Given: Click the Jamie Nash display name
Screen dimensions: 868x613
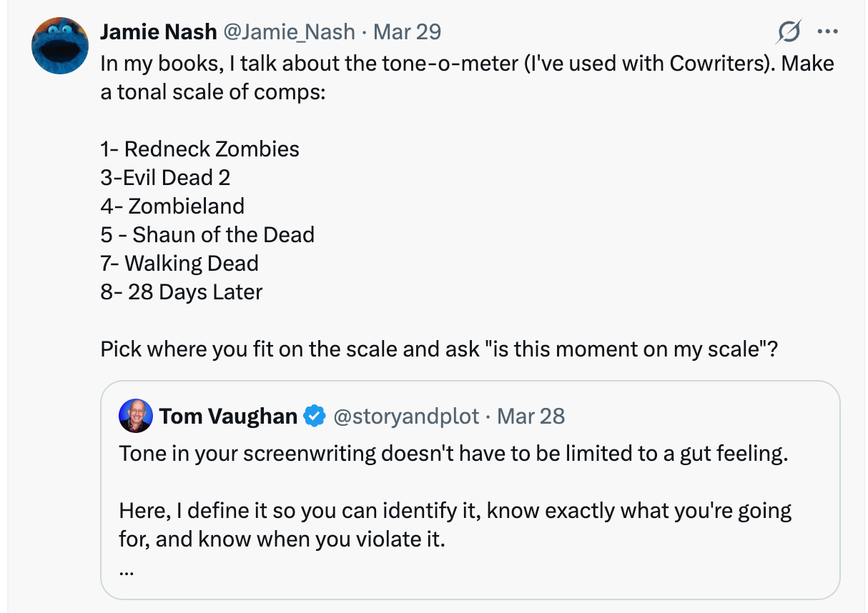Looking at the screenshot, I should coord(158,32).
